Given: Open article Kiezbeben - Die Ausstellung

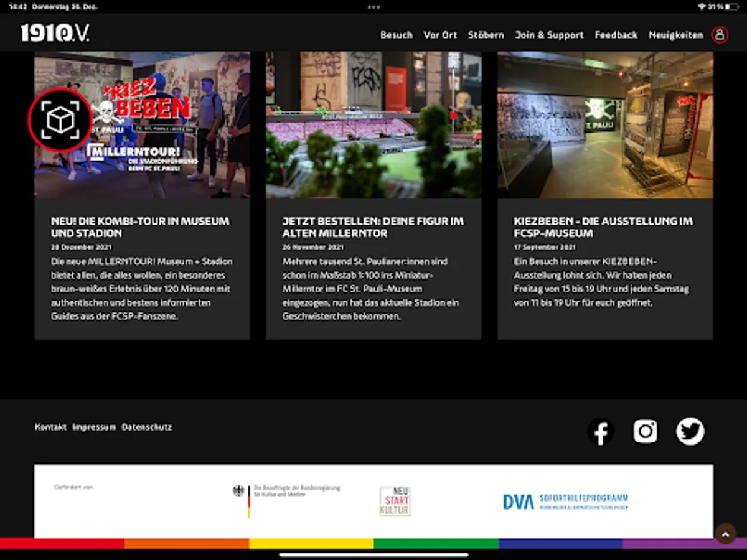Looking at the screenshot, I should tap(603, 227).
